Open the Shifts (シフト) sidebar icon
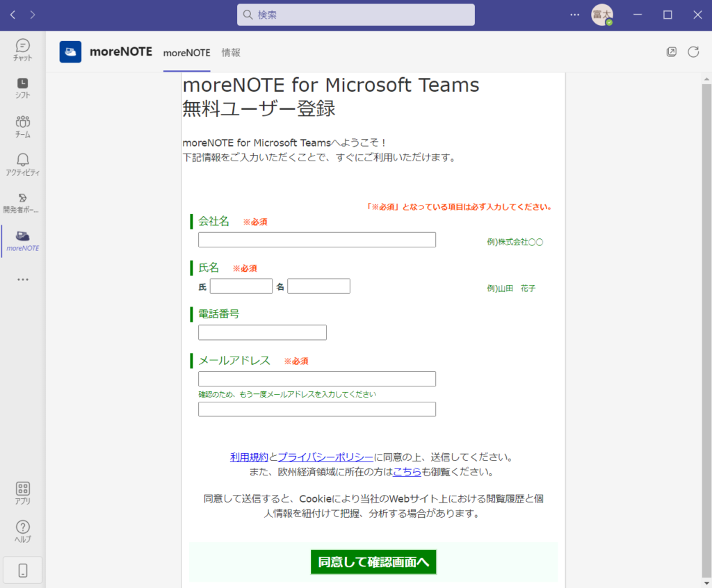Image resolution: width=712 pixels, height=588 pixels. [x=23, y=88]
